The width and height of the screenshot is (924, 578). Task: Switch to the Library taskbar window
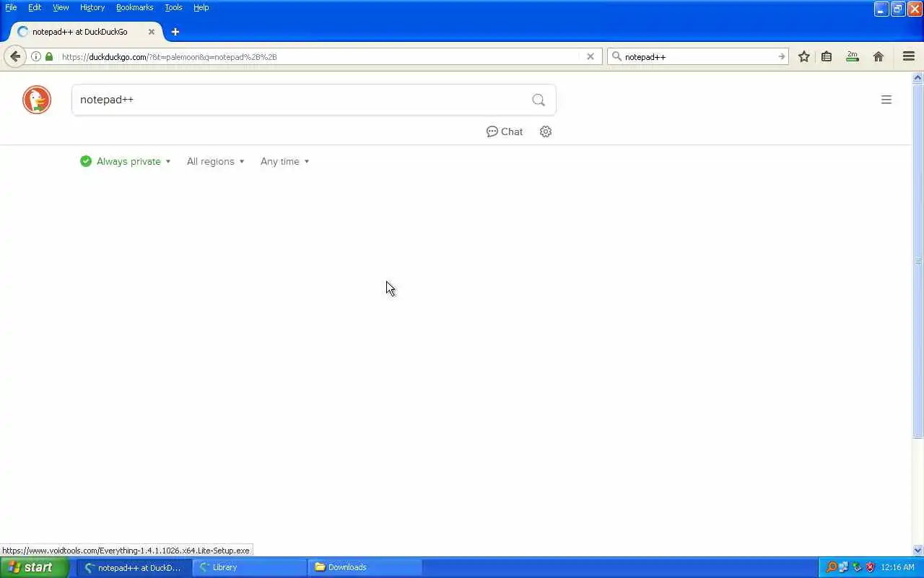point(249,567)
